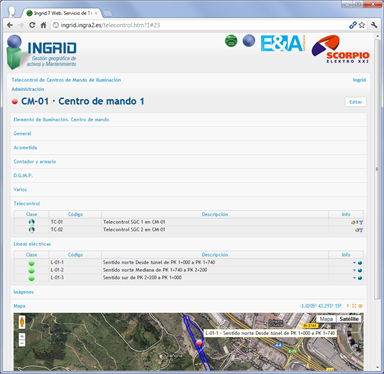Expand the Acometida section

coord(25,148)
